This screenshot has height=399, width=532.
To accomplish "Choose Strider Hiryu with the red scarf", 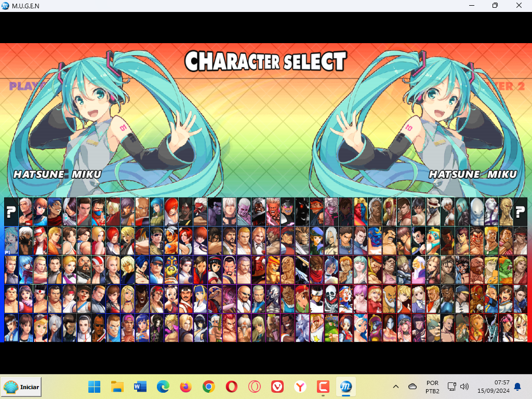I will [x=317, y=270].
